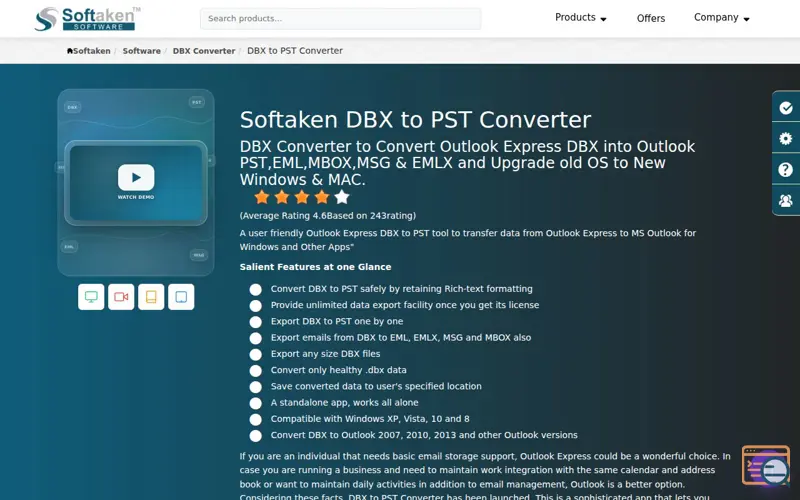Select the green monitor screenshot icon
Viewport: 800px width, 500px height.
tap(91, 297)
